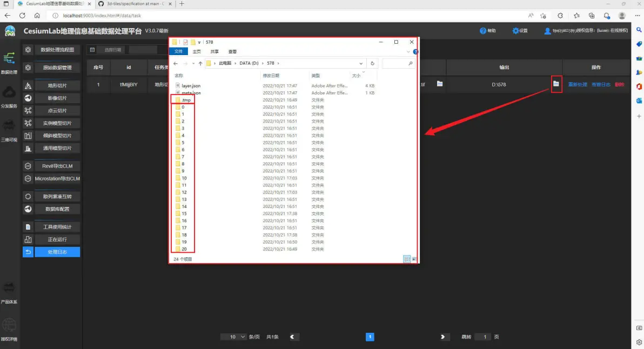Open the 主页 tab in Explorer
The image size is (644, 349).
[x=197, y=52]
